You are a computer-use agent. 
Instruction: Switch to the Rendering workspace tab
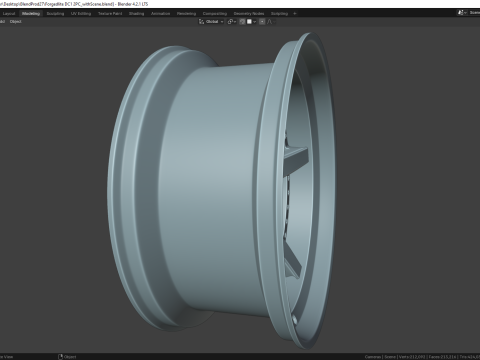coord(187,14)
